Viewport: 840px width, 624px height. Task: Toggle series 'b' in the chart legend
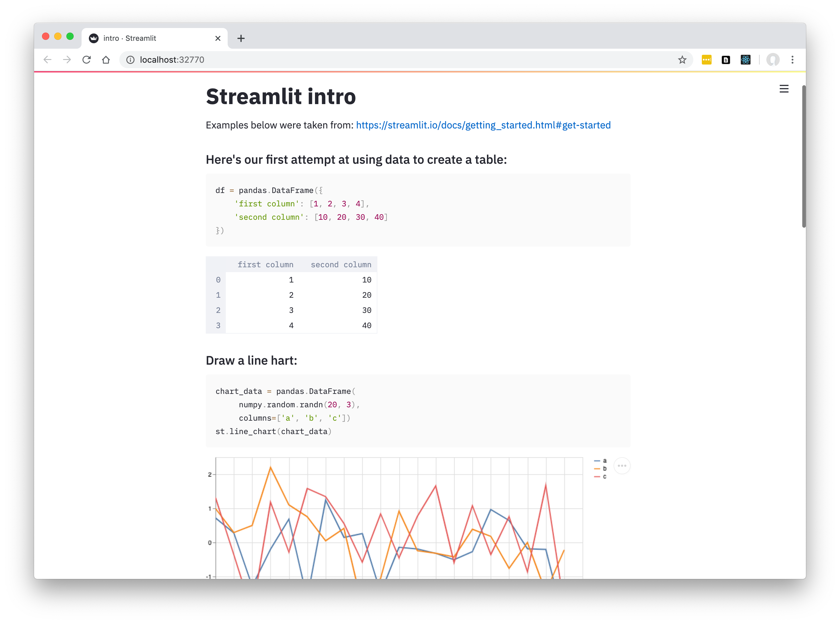click(x=605, y=469)
